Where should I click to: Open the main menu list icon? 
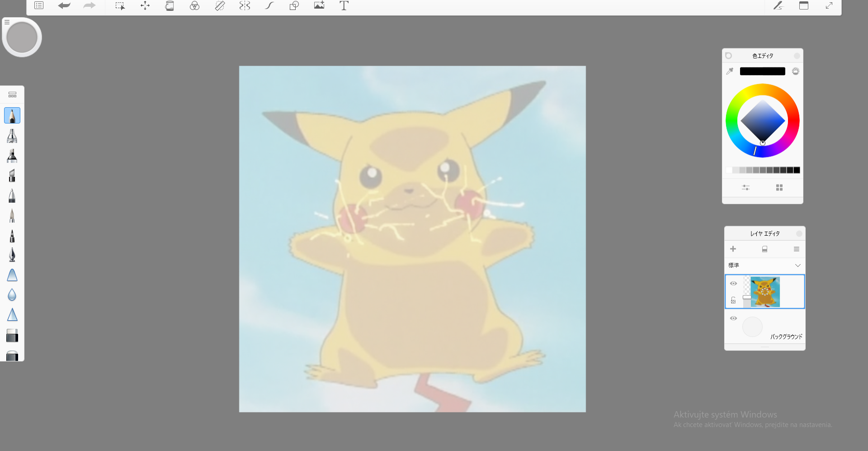coord(39,5)
